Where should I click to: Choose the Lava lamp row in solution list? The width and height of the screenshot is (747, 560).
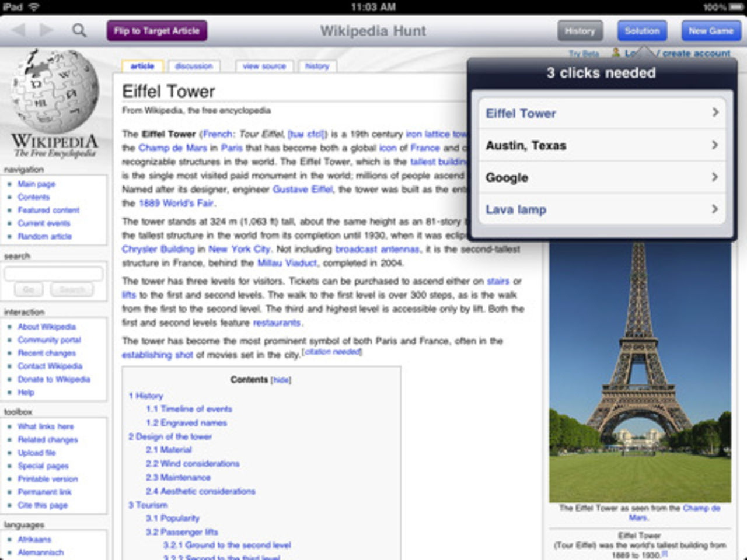tap(601, 209)
